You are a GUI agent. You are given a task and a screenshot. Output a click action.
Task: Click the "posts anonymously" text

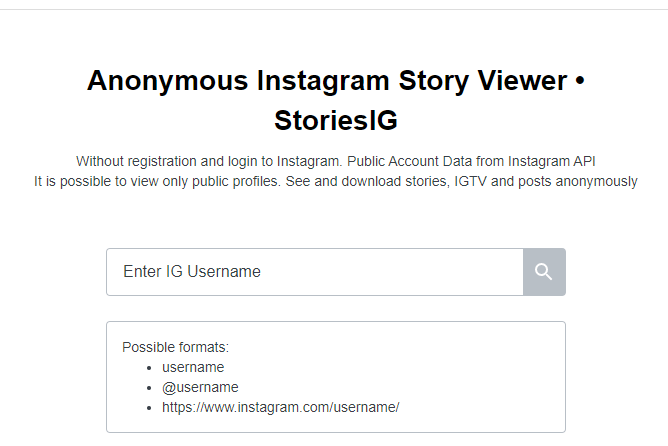(578, 181)
